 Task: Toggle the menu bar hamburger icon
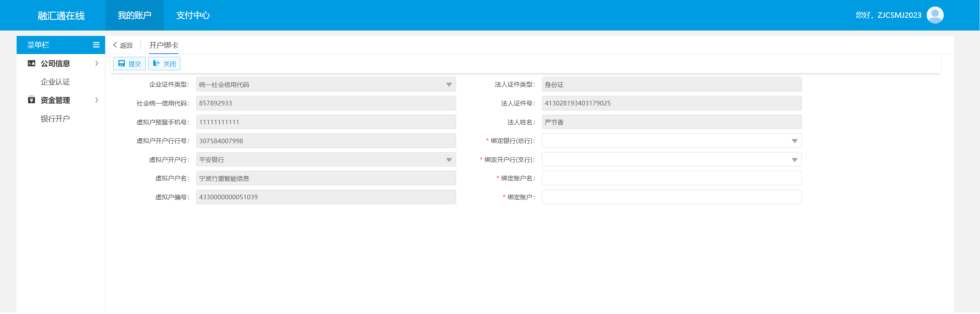click(x=96, y=45)
